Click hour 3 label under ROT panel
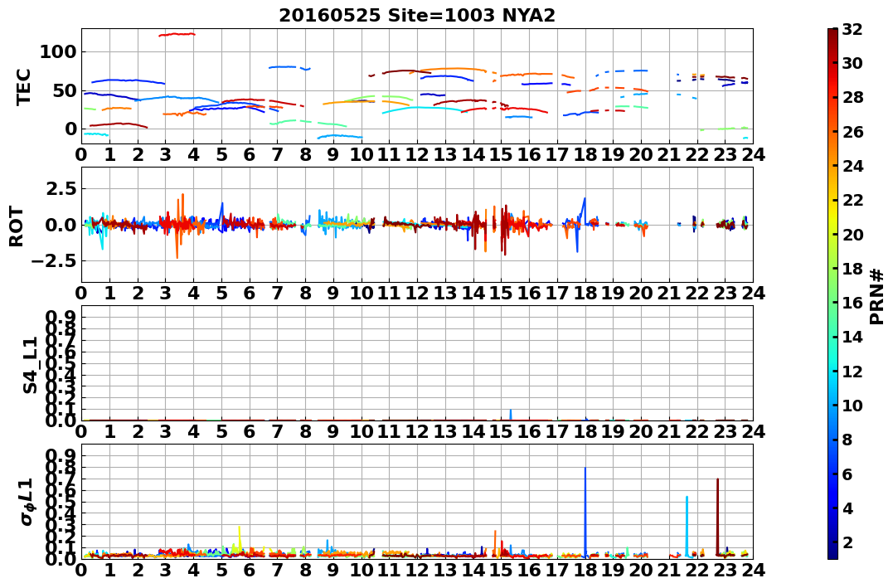The width and height of the screenshot is (893, 588). tap(165, 293)
